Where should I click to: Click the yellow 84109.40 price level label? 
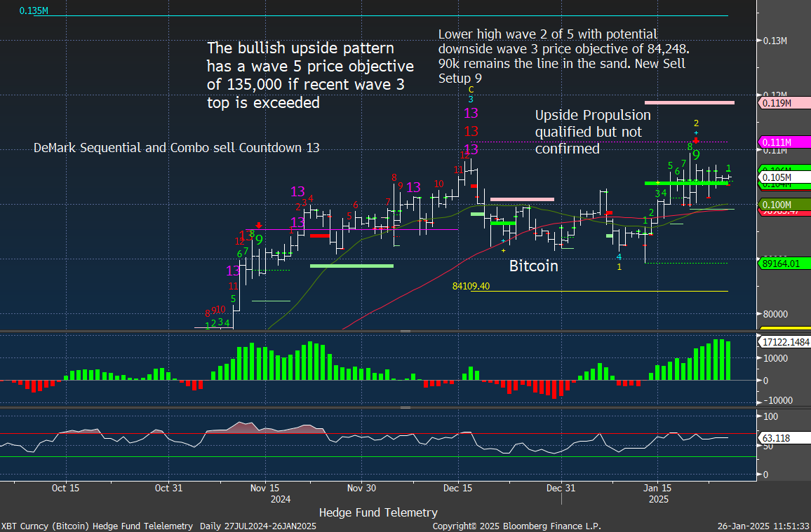coord(471,286)
